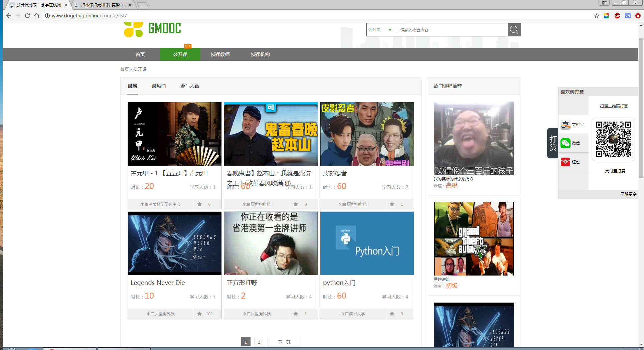Go to 首页 in navigation bar

[140, 54]
